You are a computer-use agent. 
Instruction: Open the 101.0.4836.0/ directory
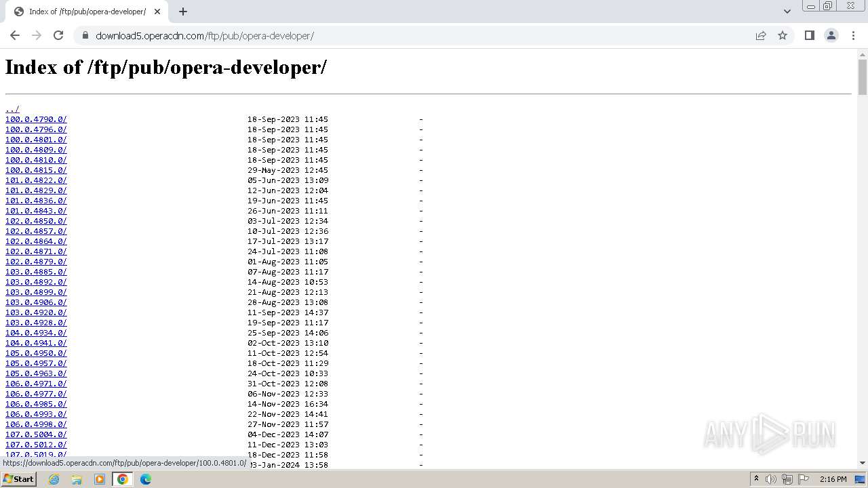[36, 201]
